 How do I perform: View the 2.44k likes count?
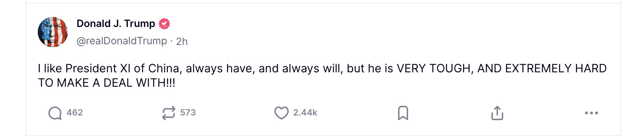pyautogui.click(x=305, y=113)
